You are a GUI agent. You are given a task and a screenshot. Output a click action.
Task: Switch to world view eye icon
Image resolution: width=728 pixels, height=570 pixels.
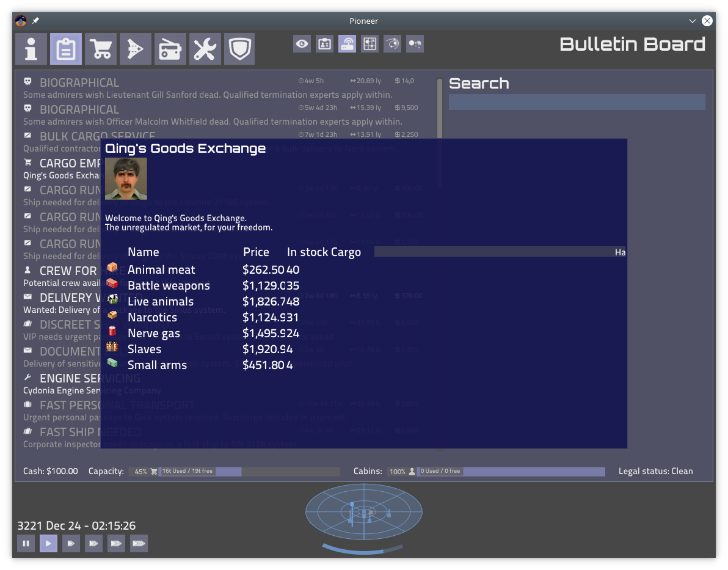coord(302,44)
